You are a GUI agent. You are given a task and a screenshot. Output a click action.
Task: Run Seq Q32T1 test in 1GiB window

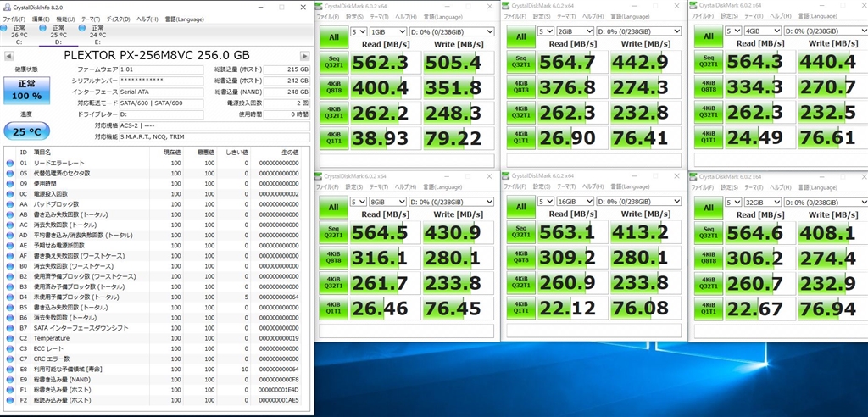click(x=334, y=63)
